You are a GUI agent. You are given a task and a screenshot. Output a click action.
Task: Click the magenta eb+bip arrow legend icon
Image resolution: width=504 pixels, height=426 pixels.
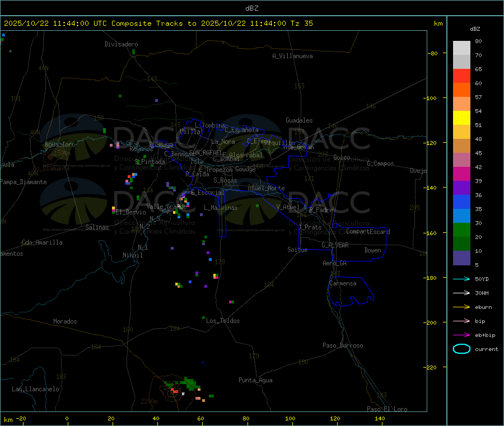[461, 335]
